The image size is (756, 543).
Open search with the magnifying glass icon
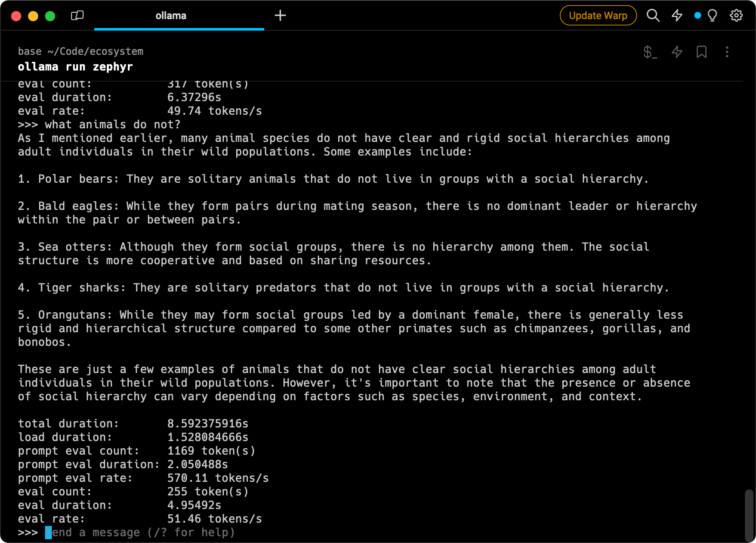[x=653, y=16]
